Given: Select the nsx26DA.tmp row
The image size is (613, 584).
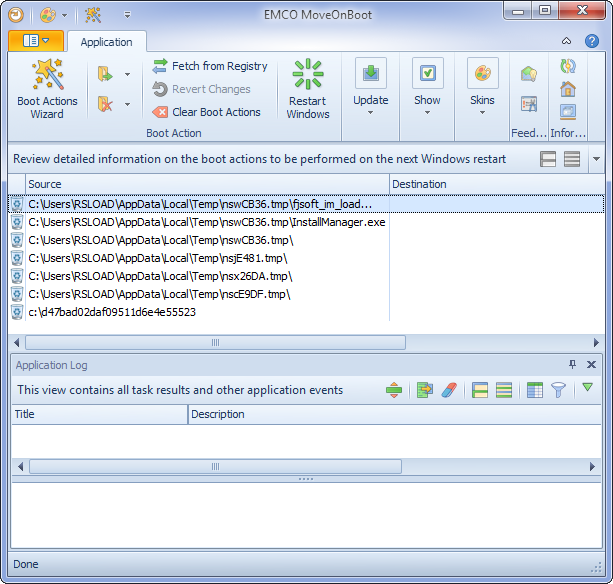Looking at the screenshot, I should (306, 276).
